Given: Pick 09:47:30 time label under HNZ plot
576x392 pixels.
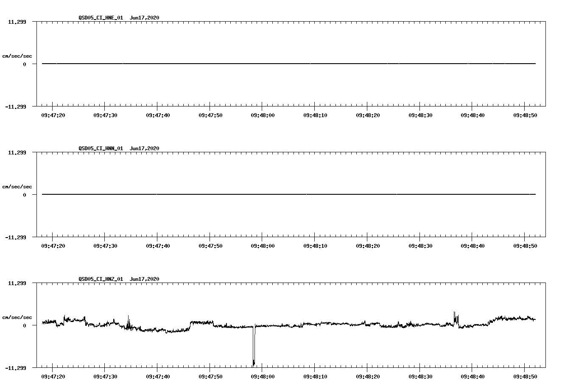Looking at the screenshot, I should pos(105,377).
